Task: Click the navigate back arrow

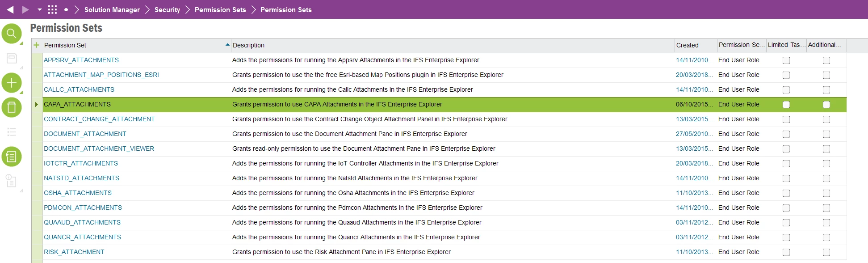Action: [10, 9]
